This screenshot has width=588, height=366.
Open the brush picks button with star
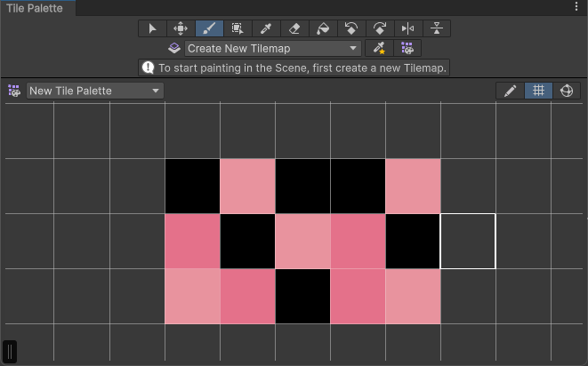[379, 48]
